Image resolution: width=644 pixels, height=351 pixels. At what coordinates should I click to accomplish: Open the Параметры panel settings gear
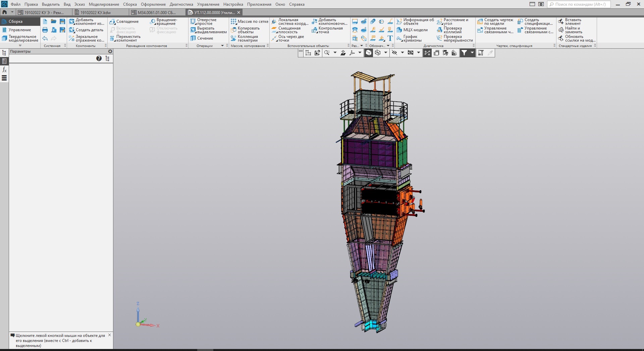pos(110,51)
